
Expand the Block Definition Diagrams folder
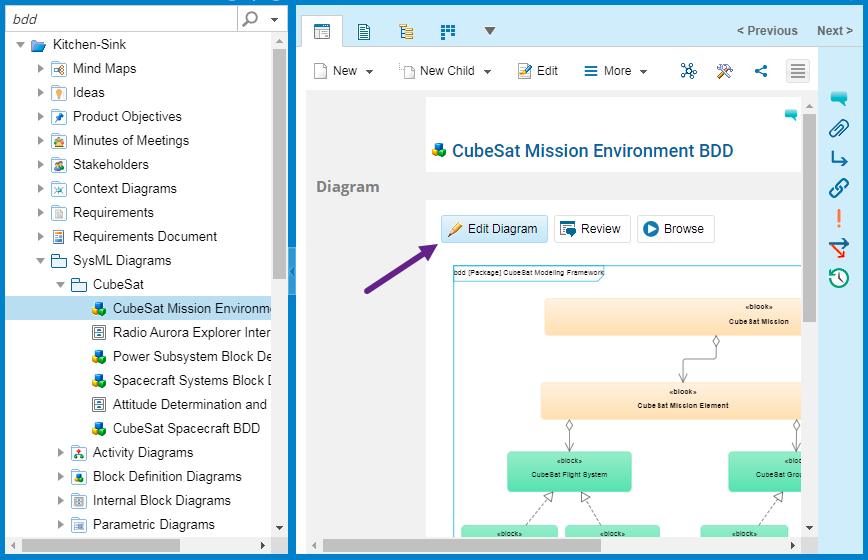[60, 476]
